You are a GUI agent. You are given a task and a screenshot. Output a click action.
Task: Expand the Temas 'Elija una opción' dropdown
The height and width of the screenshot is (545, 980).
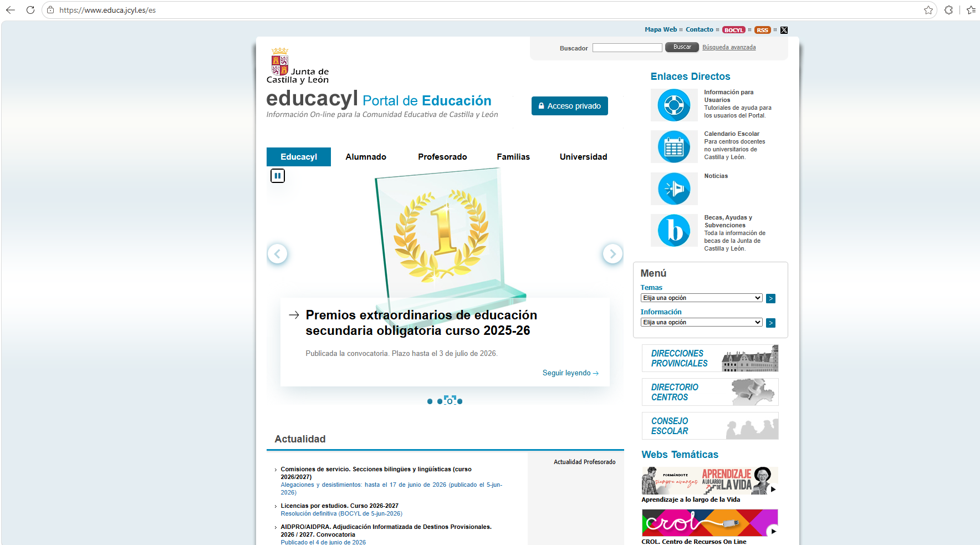pyautogui.click(x=702, y=298)
